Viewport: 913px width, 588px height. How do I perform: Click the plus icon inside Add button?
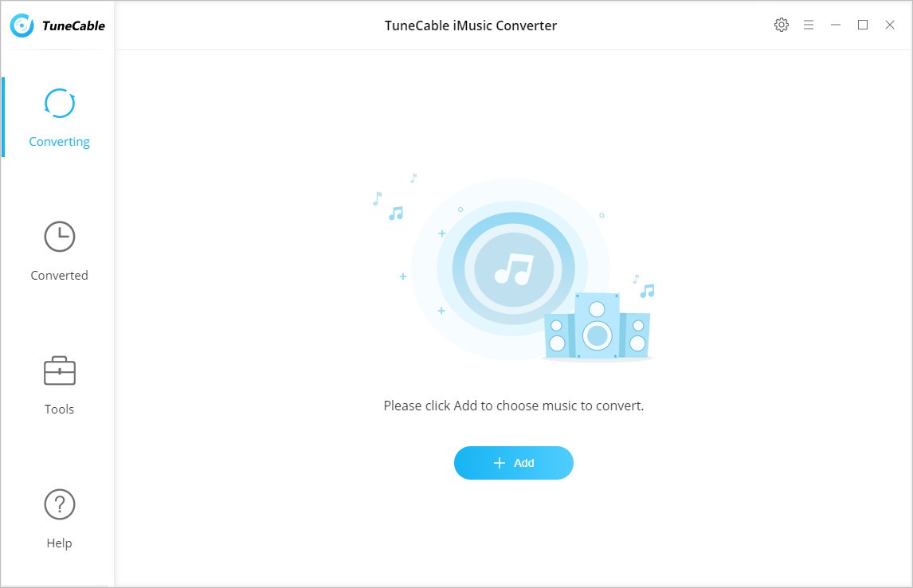499,463
